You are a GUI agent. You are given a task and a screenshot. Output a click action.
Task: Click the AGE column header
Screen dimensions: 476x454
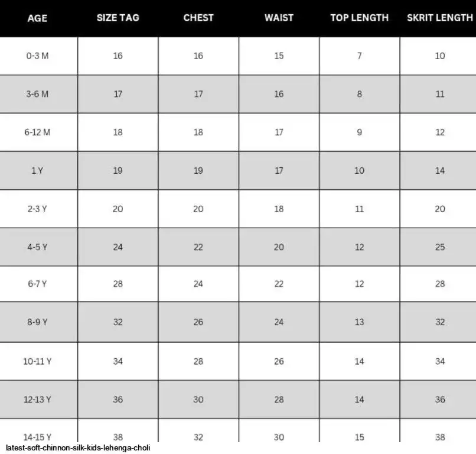[x=37, y=18]
